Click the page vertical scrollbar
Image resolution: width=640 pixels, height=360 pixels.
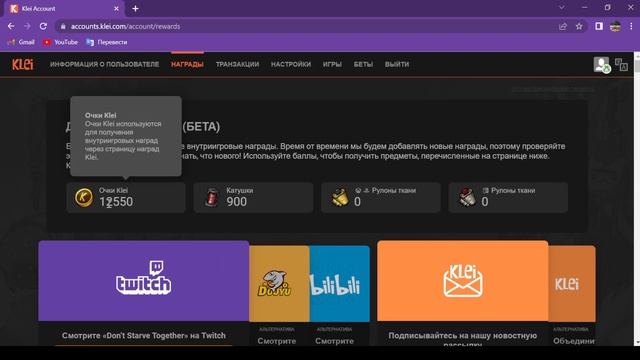click(x=637, y=199)
